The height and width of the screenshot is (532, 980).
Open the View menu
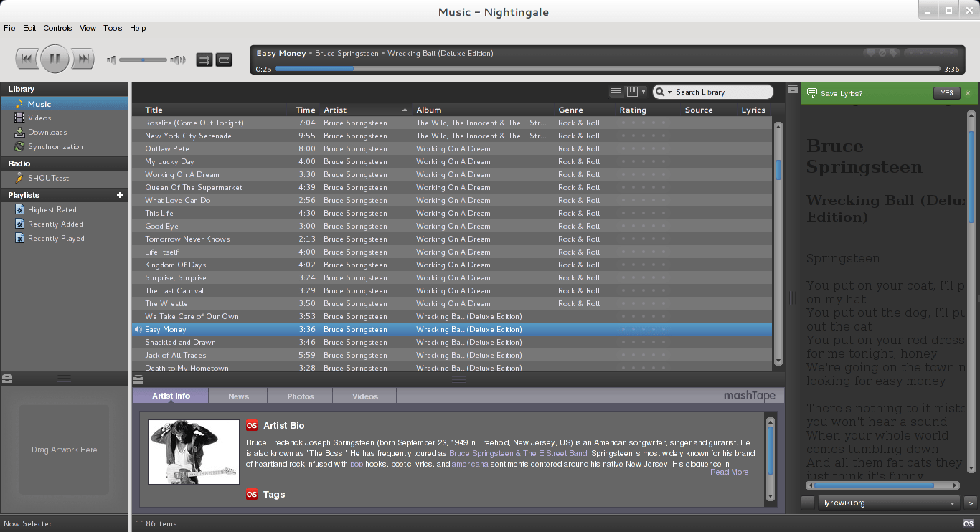pos(88,28)
